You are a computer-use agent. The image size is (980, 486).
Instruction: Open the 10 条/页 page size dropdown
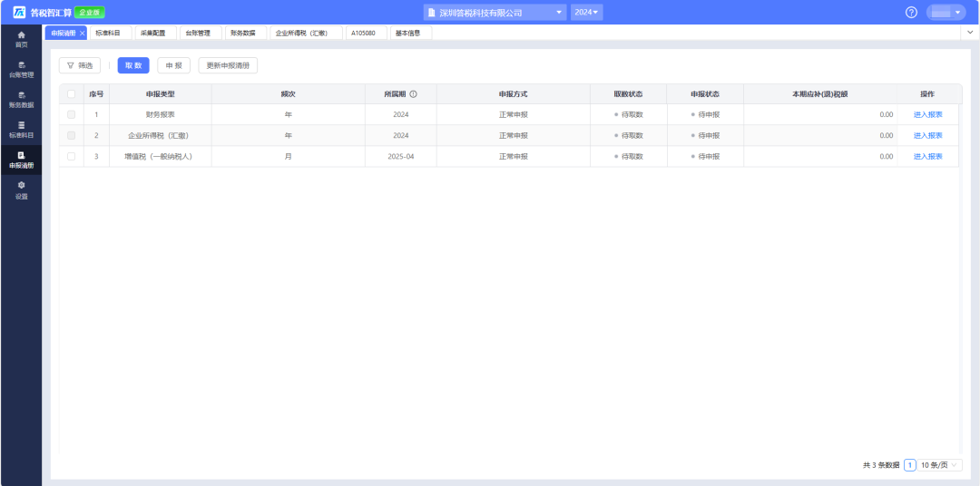click(x=941, y=465)
